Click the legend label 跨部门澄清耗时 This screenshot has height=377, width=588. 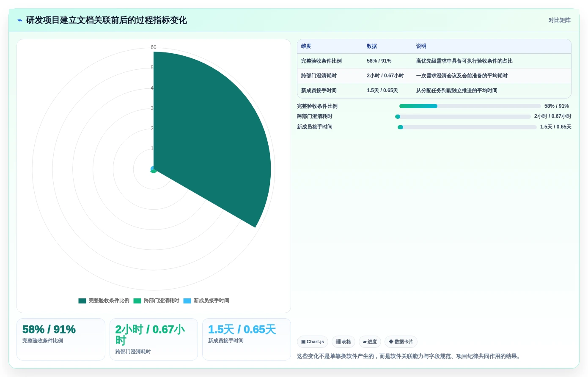click(x=161, y=301)
